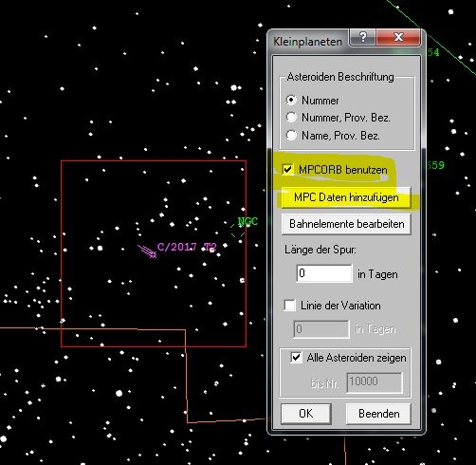Uncheck Alle Asteroiden zeigen
This screenshot has width=476, height=465.
tap(296, 358)
